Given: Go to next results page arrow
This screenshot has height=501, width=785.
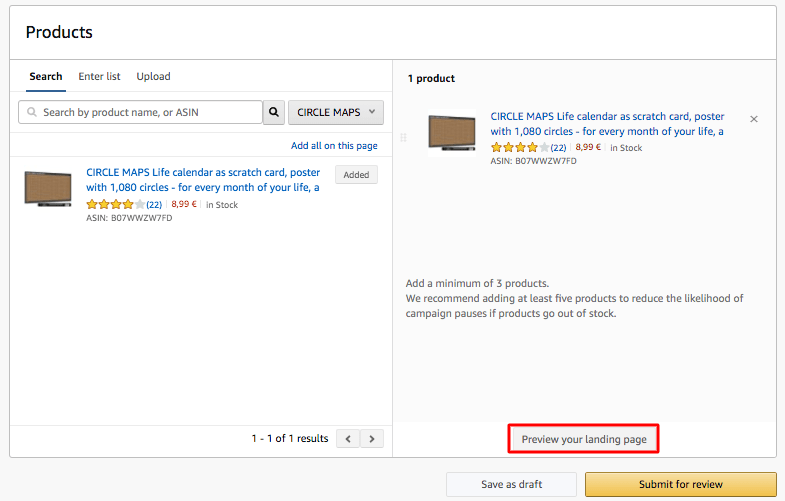Looking at the screenshot, I should pyautogui.click(x=372, y=439).
